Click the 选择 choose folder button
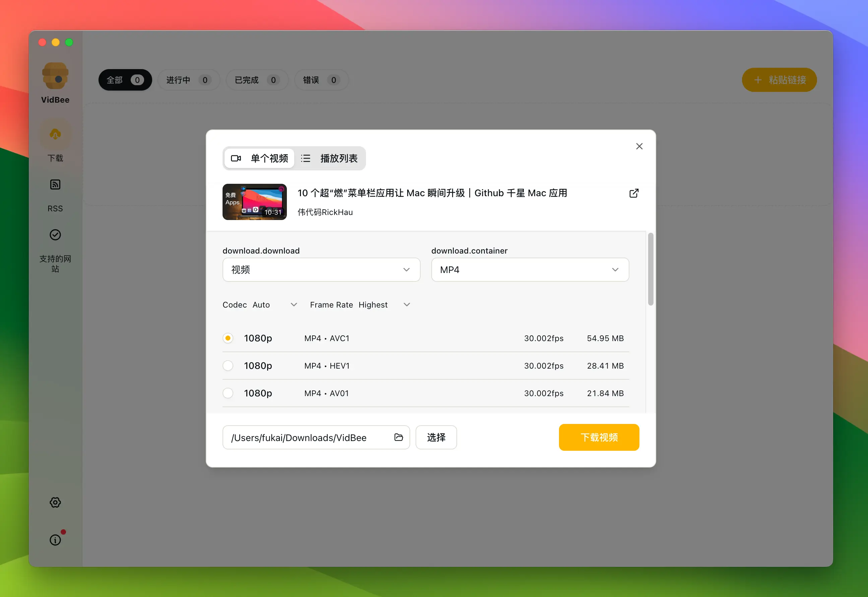 (x=436, y=437)
